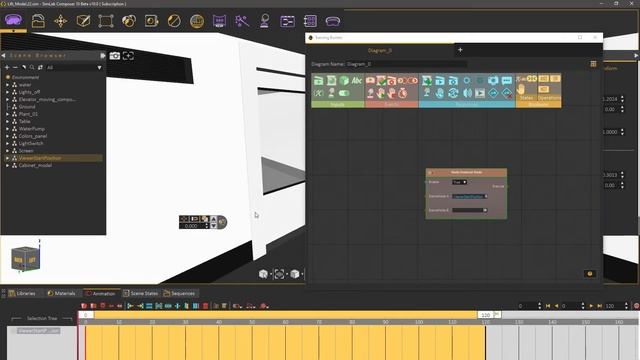Viewport: 640px width, 360px height.
Task: Switch to the Libraries tab
Action: 22,293
